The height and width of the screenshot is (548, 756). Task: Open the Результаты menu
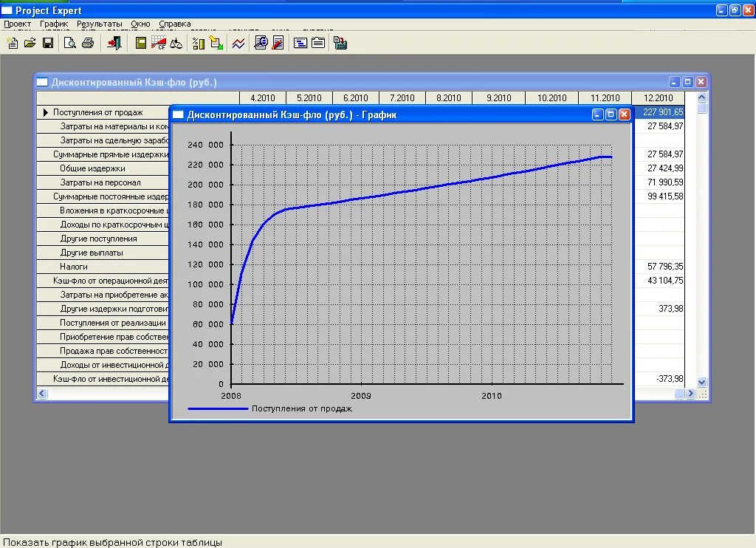(x=100, y=24)
